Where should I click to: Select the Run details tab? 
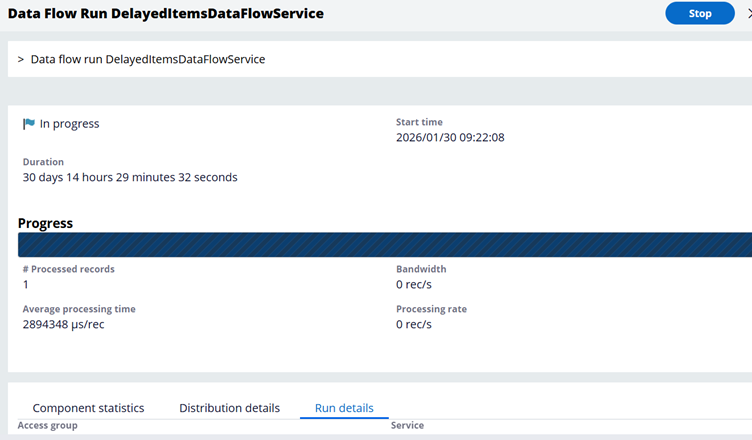[x=344, y=408]
